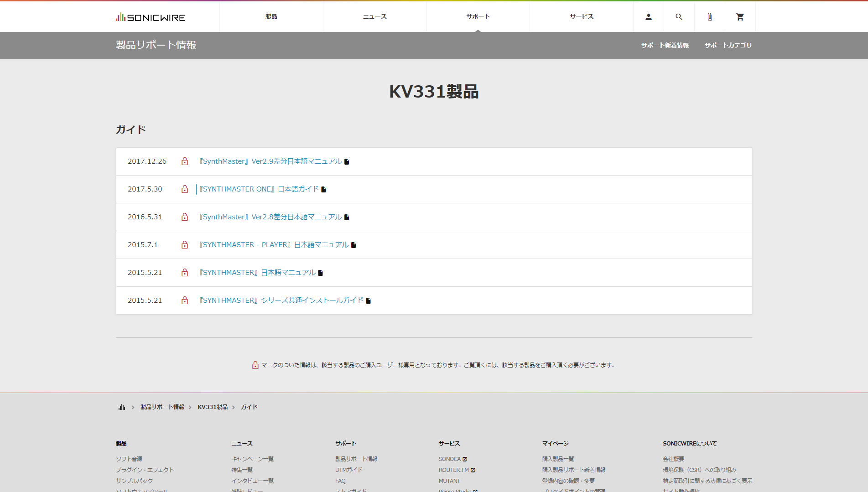868x492 pixels.
Task: Click document icon after シリーズ共通インストールガイド
Action: [x=368, y=300]
